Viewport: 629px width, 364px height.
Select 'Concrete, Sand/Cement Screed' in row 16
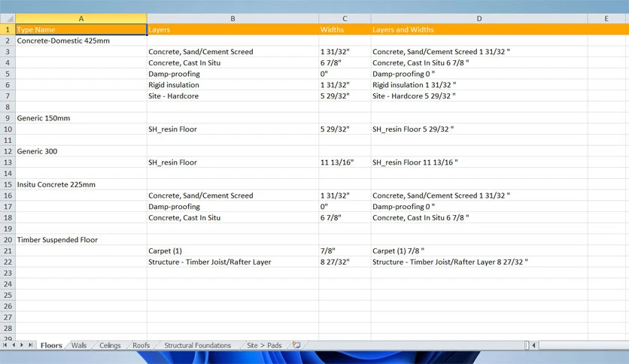(x=232, y=196)
